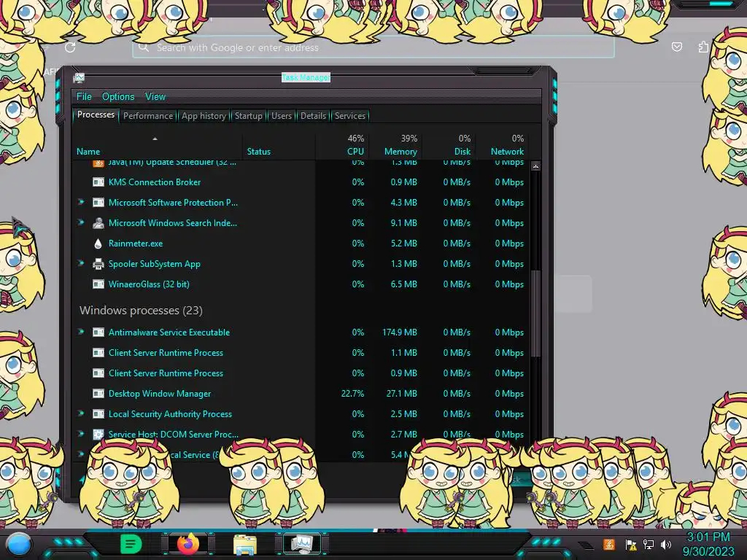Click the browser extensions puzzle icon
Screen dimensions: 747x560
pos(704,47)
